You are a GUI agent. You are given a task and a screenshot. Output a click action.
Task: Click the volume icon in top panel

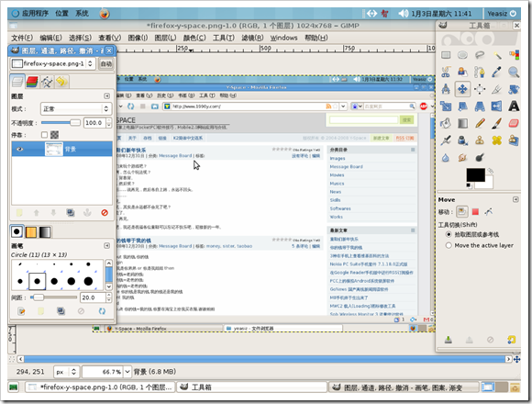(403, 14)
